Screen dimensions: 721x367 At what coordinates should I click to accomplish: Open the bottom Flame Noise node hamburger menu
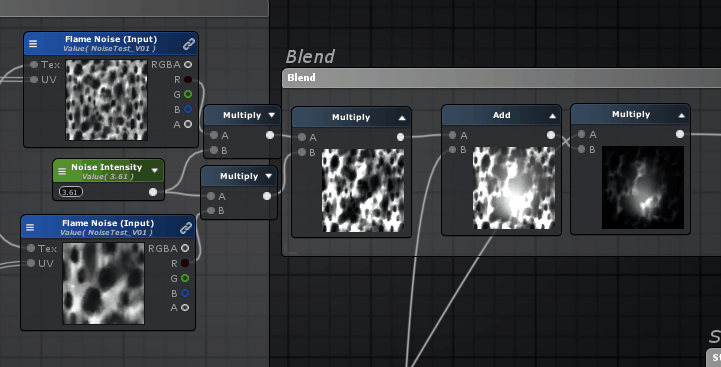click(x=30, y=227)
